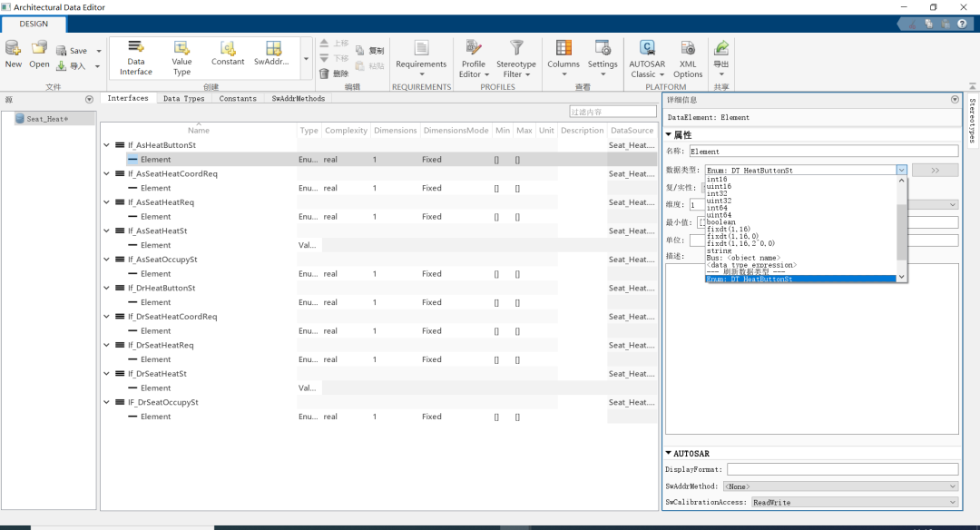Image resolution: width=980 pixels, height=530 pixels.
Task: Open a data dictionary with Open icon
Action: coord(39,49)
